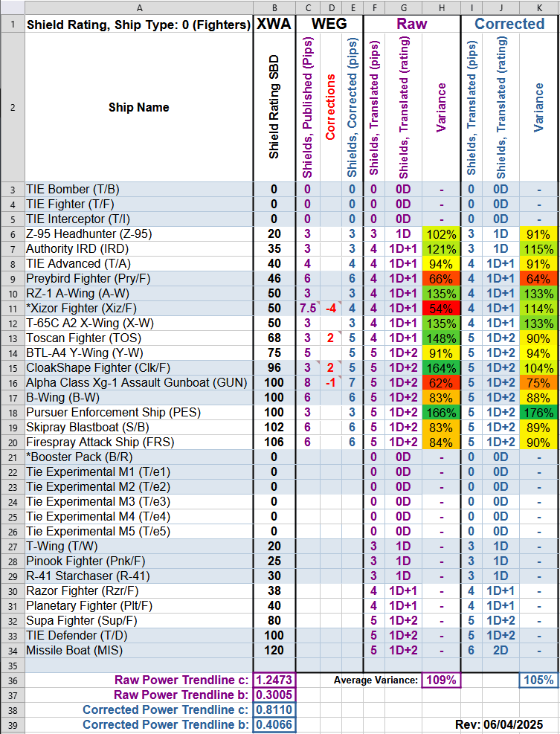Image resolution: width=560 pixels, height=734 pixels.
Task: Select the 'Preybird Fighter (Pry/F)' cell
Action: (x=139, y=279)
